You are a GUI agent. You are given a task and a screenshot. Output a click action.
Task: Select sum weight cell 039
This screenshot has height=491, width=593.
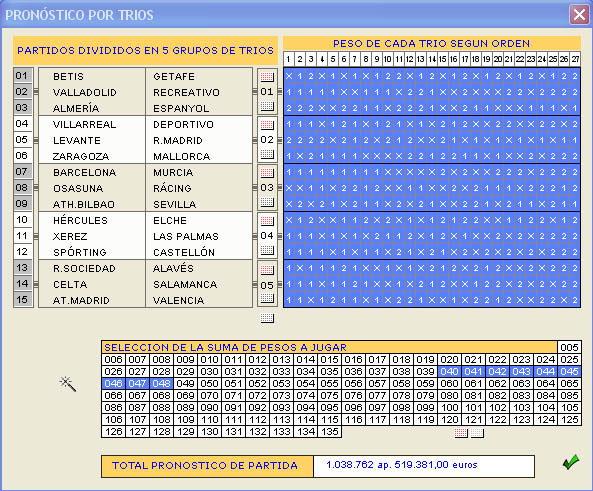[x=425, y=371]
